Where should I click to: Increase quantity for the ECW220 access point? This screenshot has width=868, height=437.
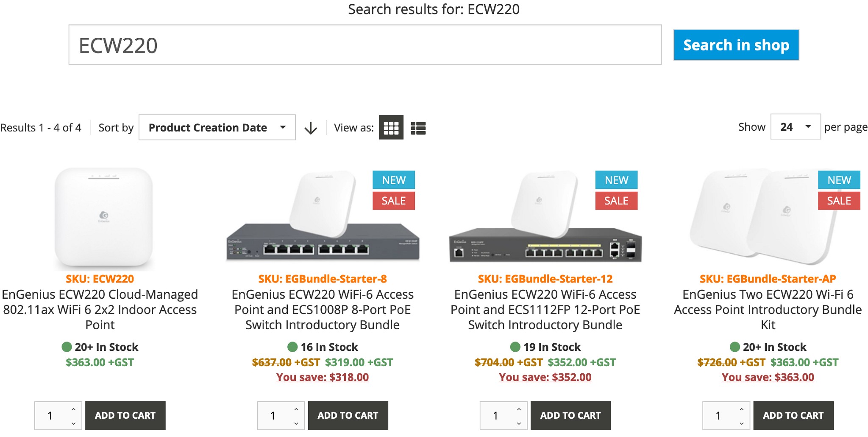point(74,409)
